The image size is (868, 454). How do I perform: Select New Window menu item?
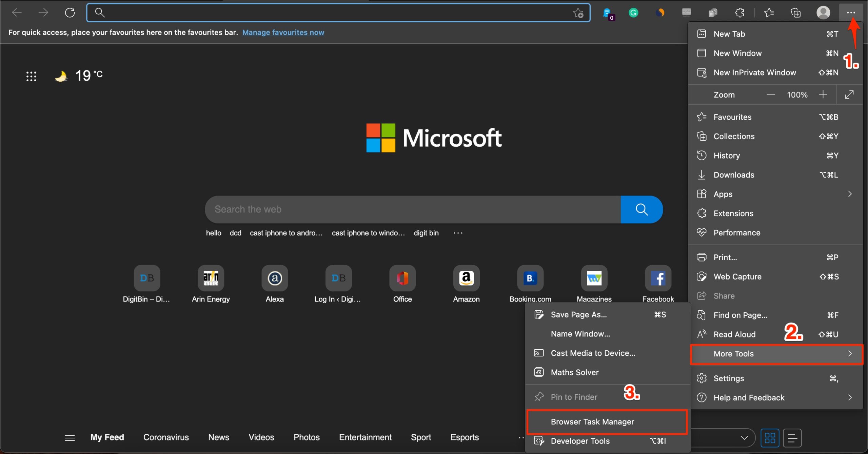coord(776,53)
